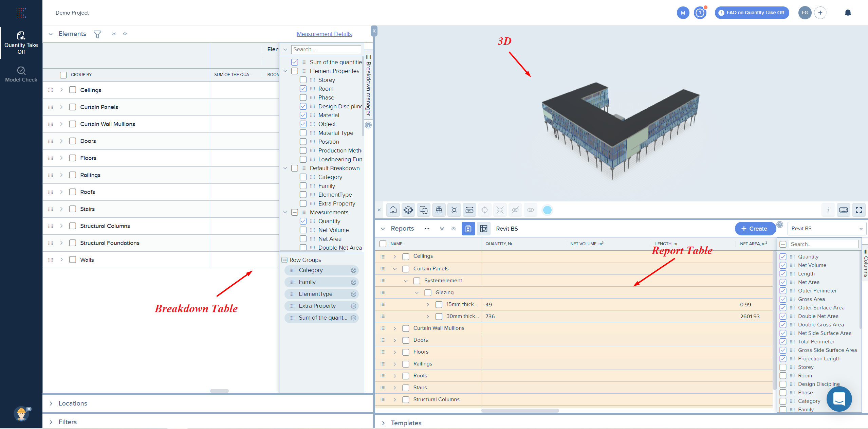868x429 pixels.
Task: Click the help question mark in header
Action: (700, 13)
